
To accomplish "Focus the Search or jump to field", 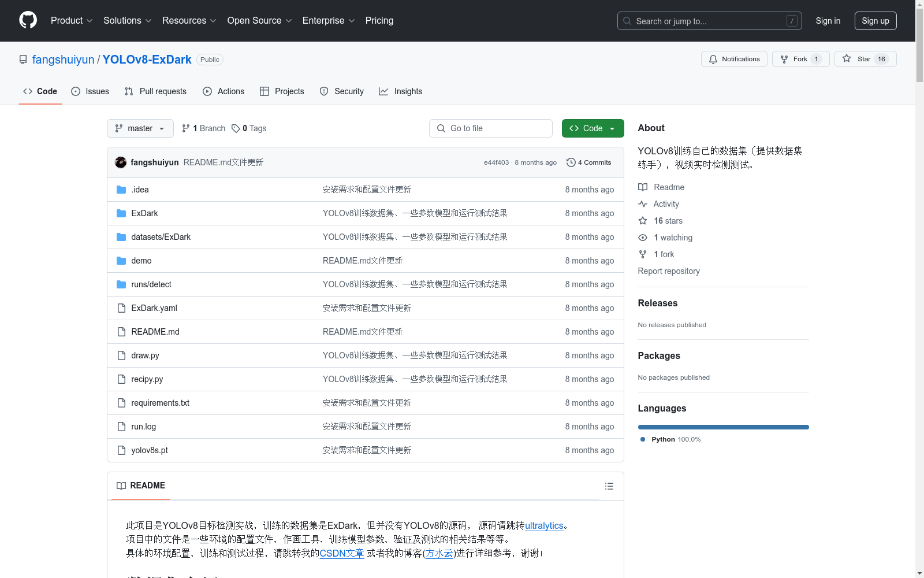I will (x=710, y=21).
